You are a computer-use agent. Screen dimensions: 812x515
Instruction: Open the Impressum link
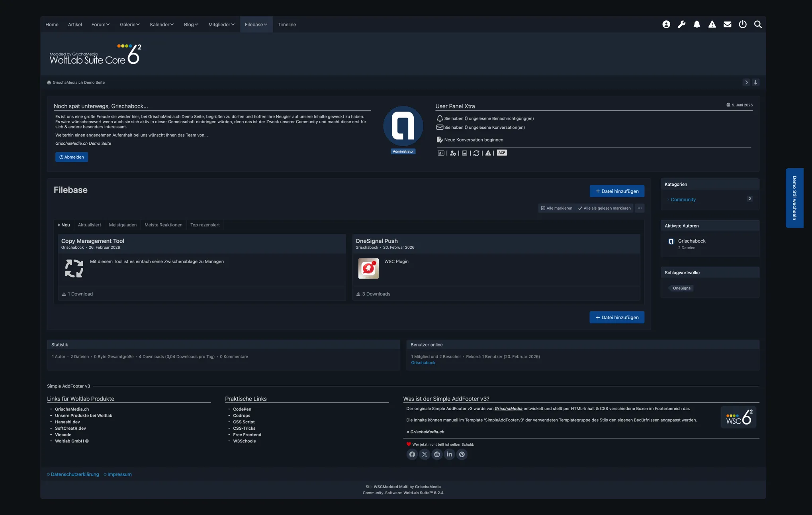tap(119, 474)
